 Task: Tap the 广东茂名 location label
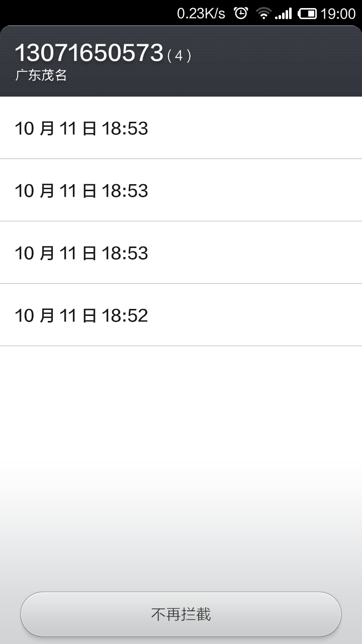(41, 75)
